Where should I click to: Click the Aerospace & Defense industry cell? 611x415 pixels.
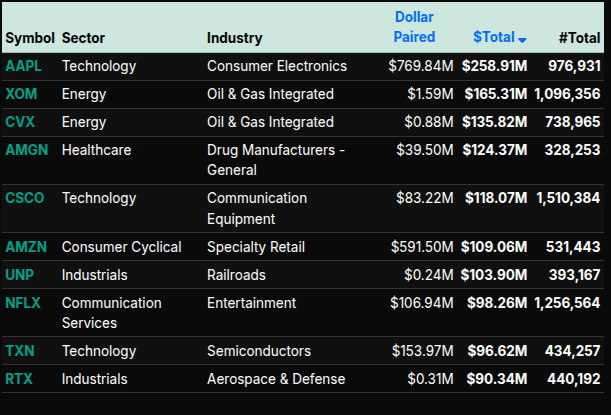[x=276, y=379]
